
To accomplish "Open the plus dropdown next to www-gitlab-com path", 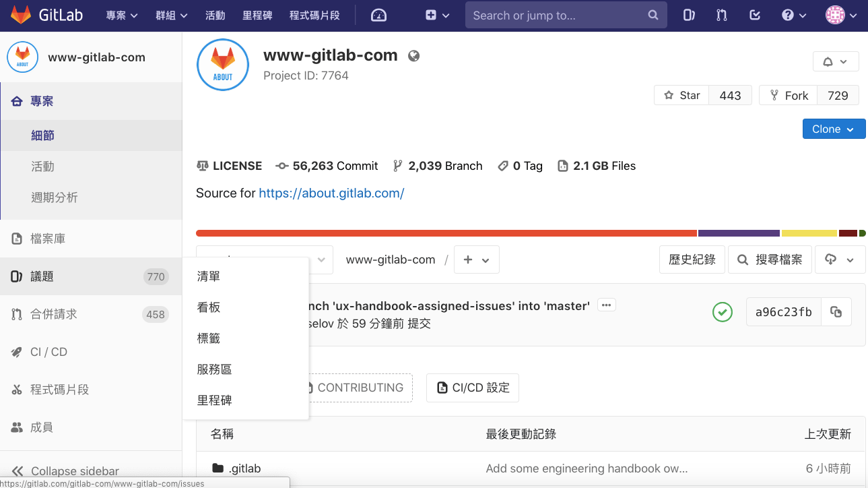I will [476, 260].
